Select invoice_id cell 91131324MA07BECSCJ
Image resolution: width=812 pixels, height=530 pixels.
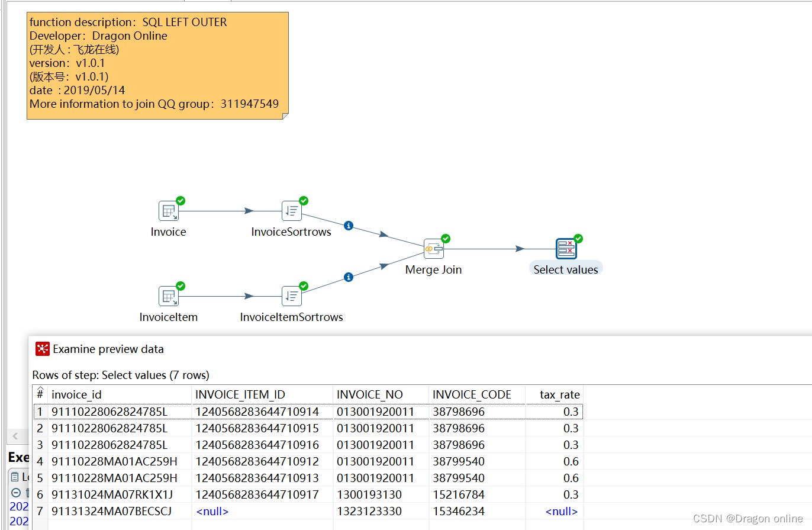click(x=121, y=511)
